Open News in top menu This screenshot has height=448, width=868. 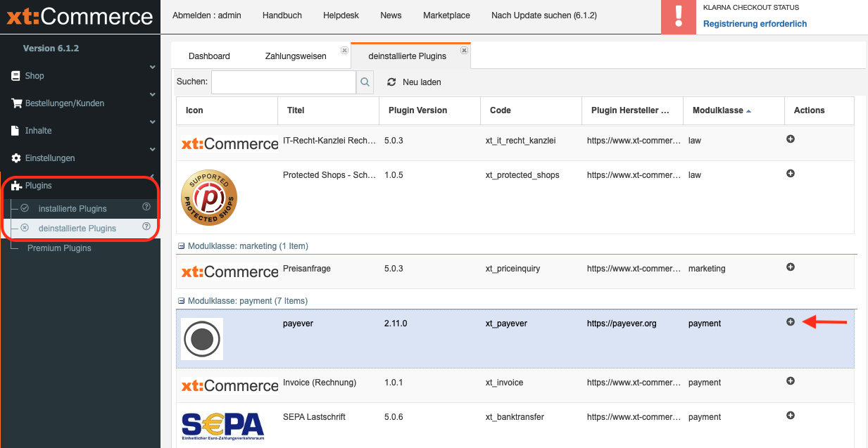point(391,15)
